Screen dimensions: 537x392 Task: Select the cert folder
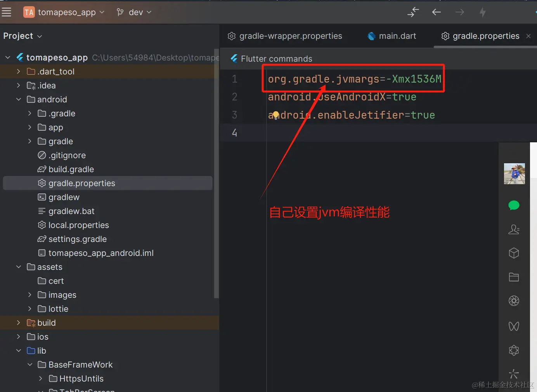click(51, 281)
